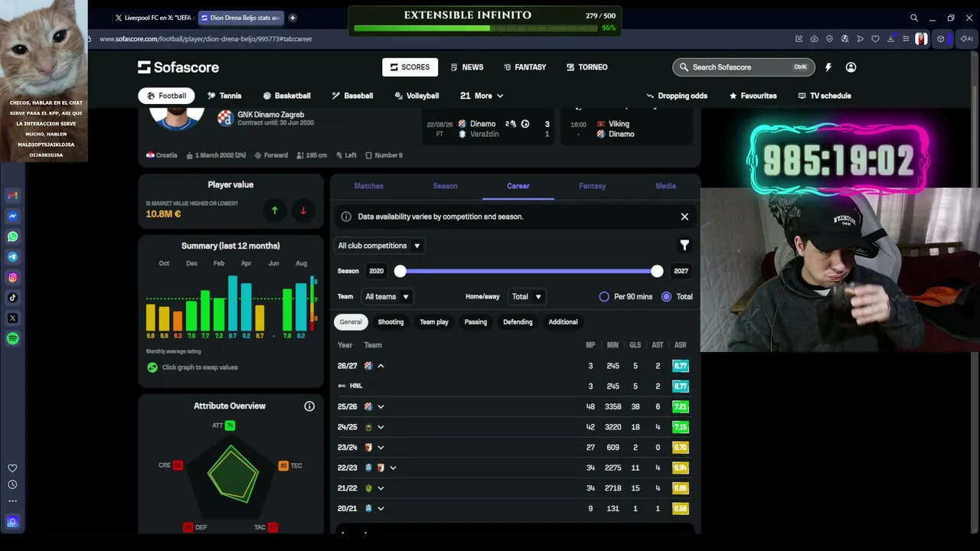The height and width of the screenshot is (551, 980).
Task: Open the SCORES section
Action: [x=410, y=67]
